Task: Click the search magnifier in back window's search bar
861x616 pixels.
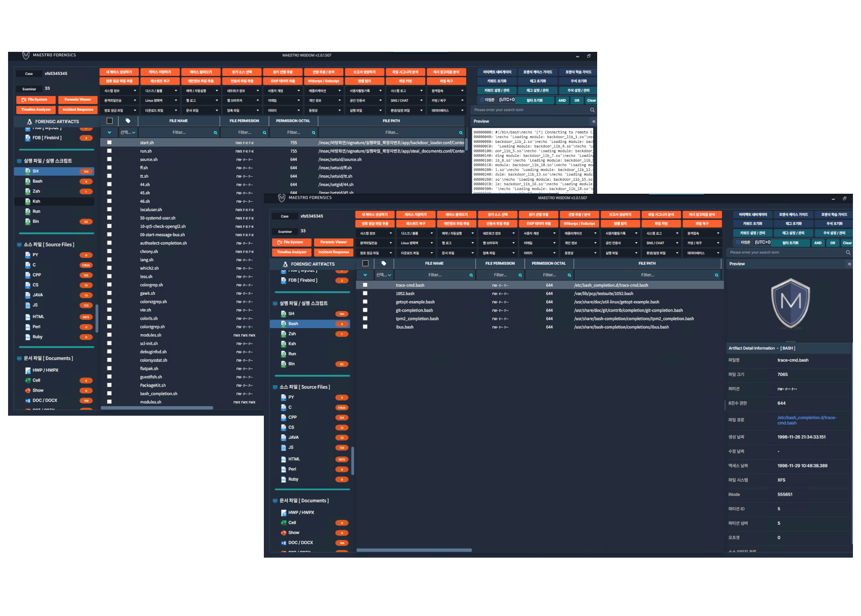Action: pos(592,110)
